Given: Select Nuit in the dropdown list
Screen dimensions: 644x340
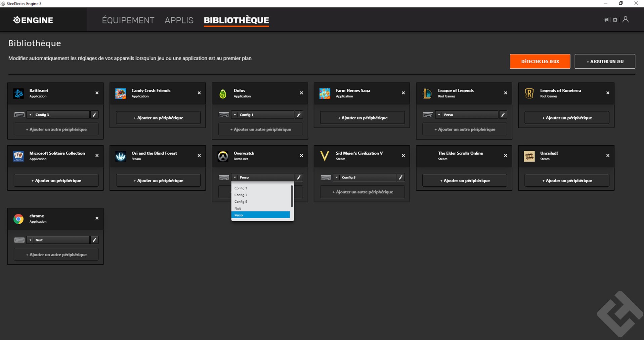Looking at the screenshot, I should pos(261,209).
